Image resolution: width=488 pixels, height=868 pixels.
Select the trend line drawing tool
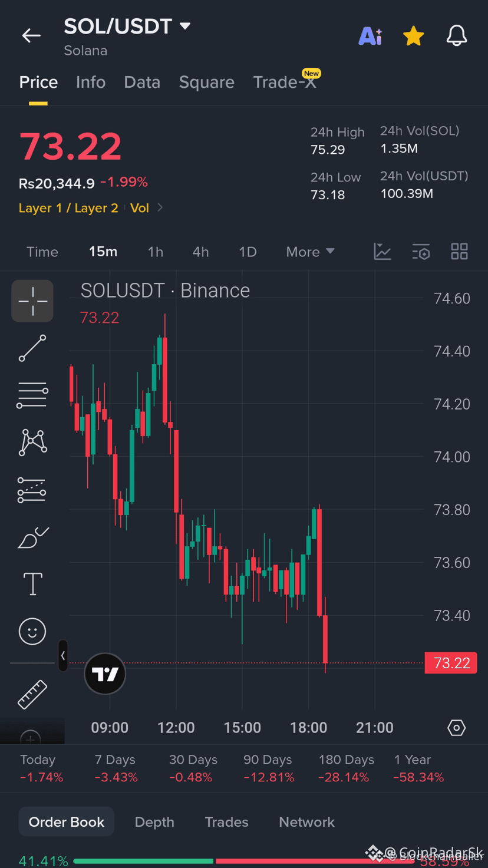click(32, 348)
